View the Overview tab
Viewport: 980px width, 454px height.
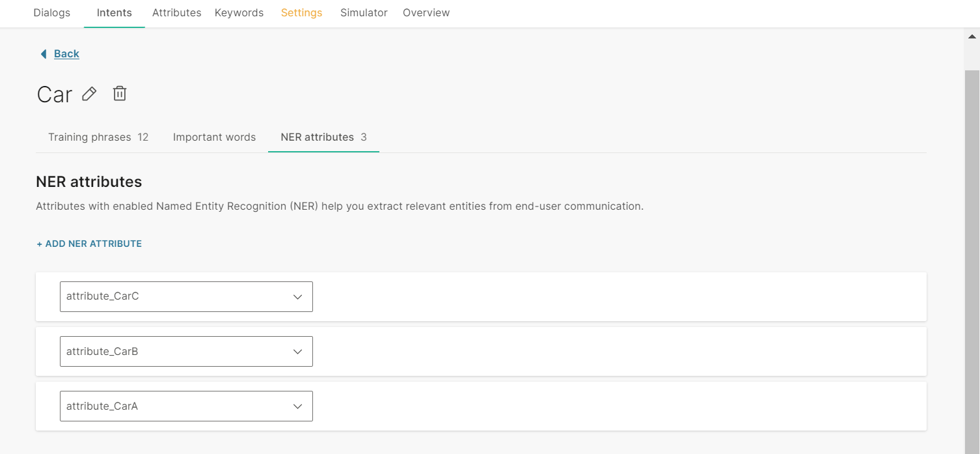point(426,13)
